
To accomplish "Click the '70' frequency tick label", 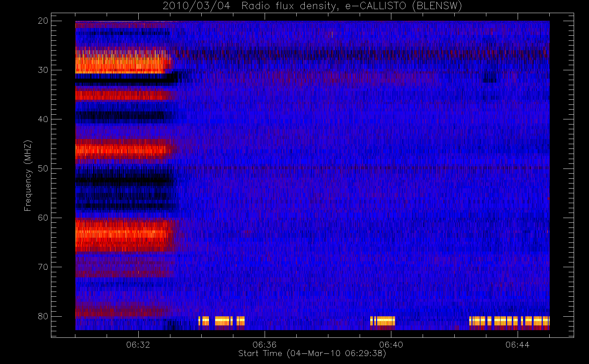I will 43,267.
